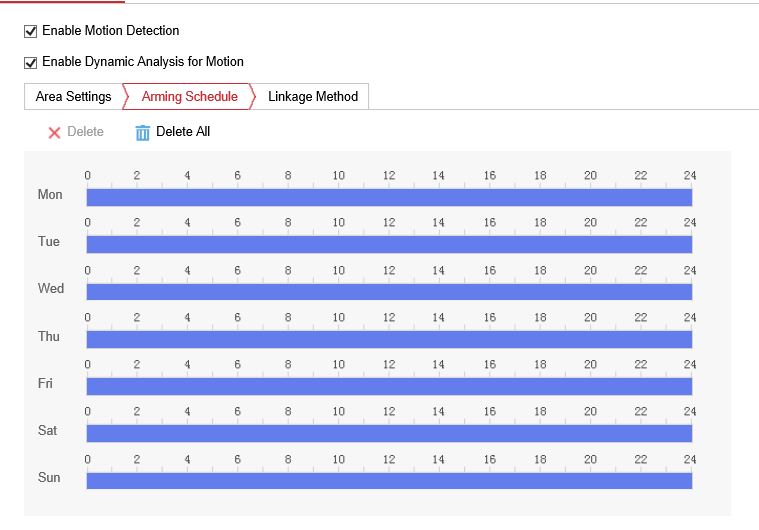
Task: Open the Arming Schedule tab
Action: point(189,97)
